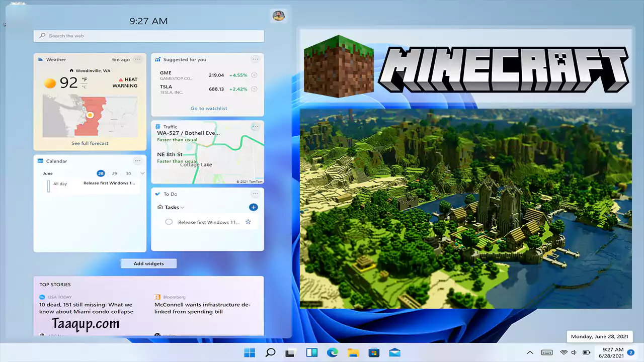The image size is (644, 362).
Task: Open Calendar widget options menu
Action: coord(137,161)
